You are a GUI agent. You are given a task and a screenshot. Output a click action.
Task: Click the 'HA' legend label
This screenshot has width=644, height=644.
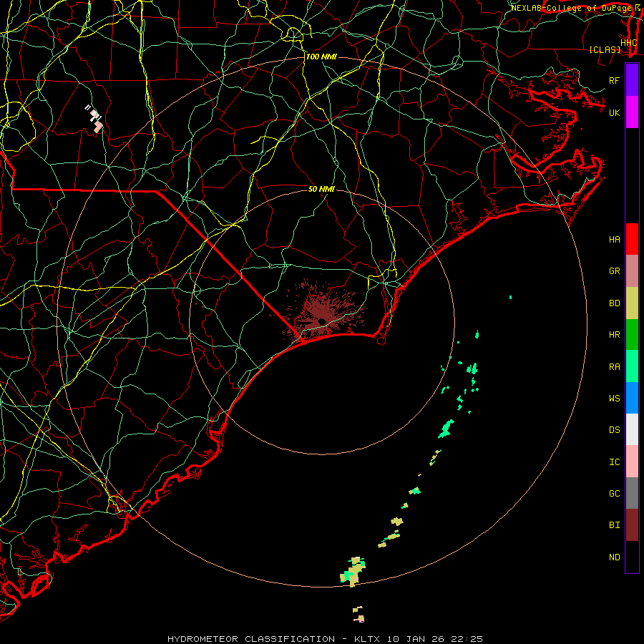click(614, 239)
